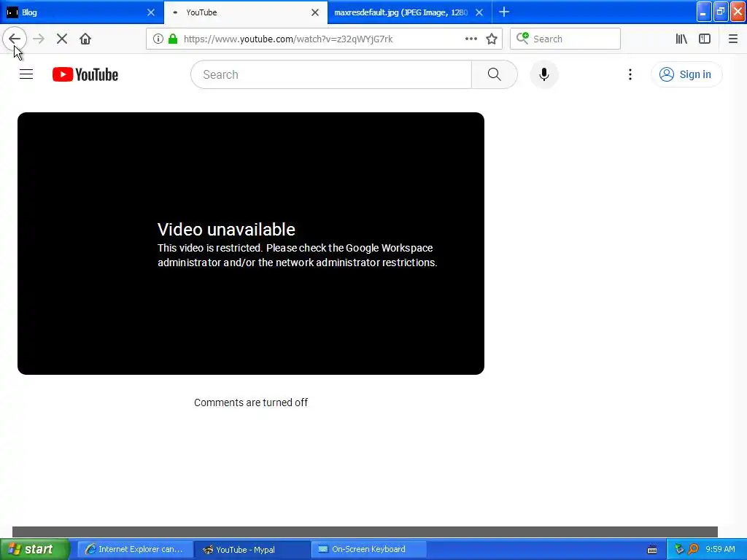Open YouTube settings three-dot menu
This screenshot has width=747, height=560.
(x=630, y=74)
